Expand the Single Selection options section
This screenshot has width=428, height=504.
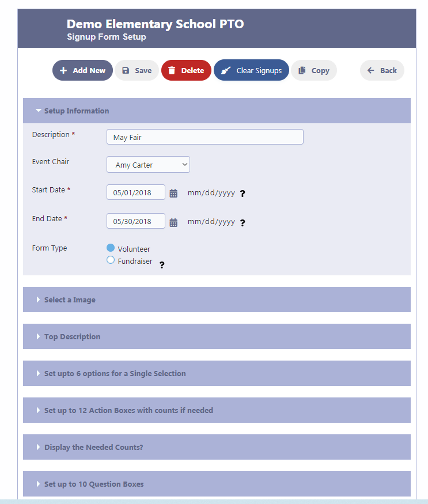[x=217, y=373]
